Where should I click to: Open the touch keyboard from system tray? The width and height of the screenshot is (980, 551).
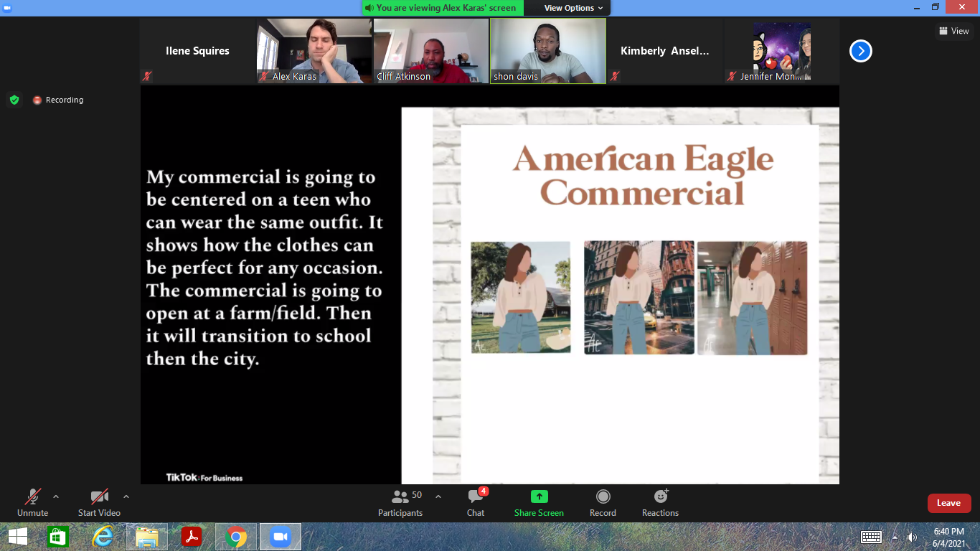coord(871,537)
